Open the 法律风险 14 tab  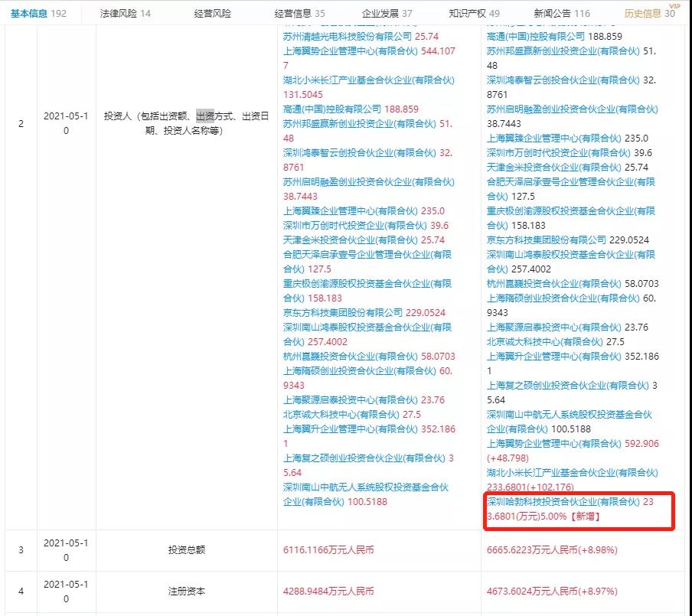(126, 13)
